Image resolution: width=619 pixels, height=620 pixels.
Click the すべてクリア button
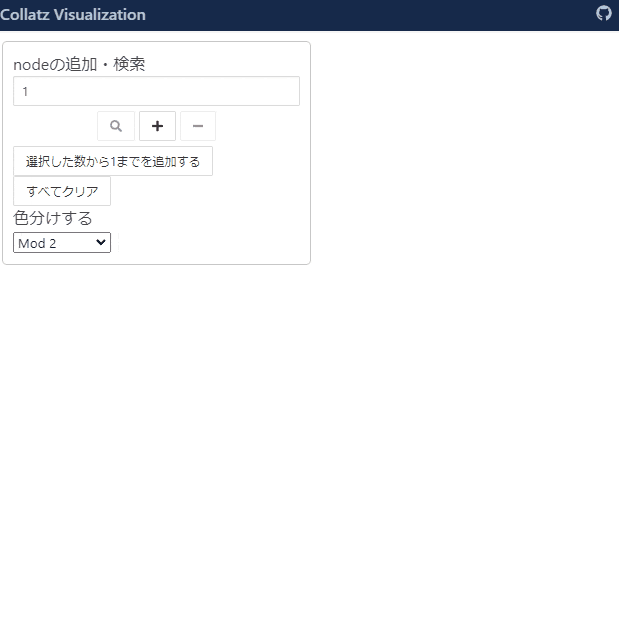click(62, 191)
